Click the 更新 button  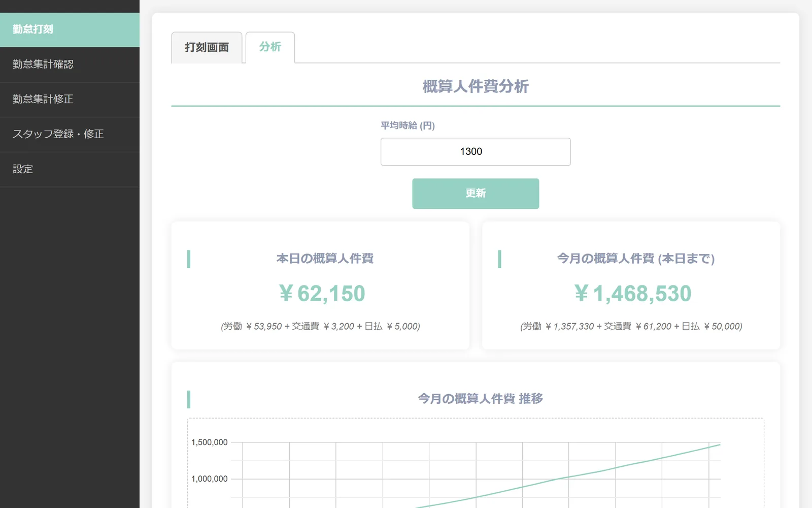476,194
